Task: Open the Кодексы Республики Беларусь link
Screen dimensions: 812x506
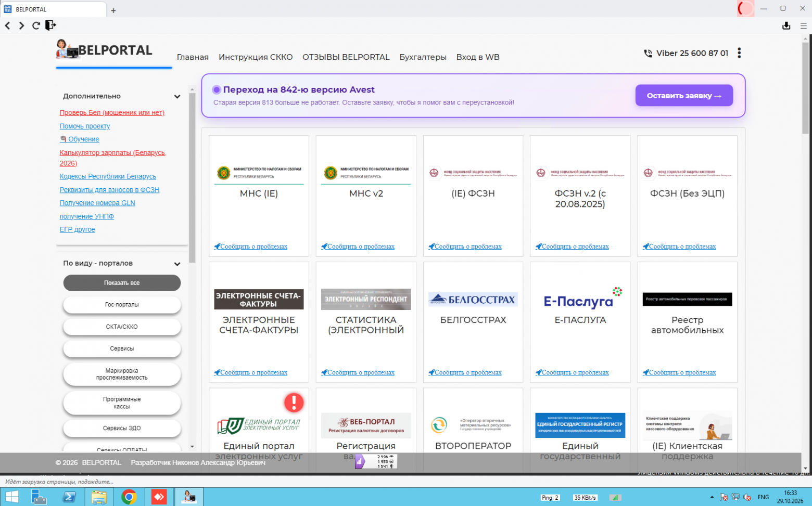Action: 108,176
